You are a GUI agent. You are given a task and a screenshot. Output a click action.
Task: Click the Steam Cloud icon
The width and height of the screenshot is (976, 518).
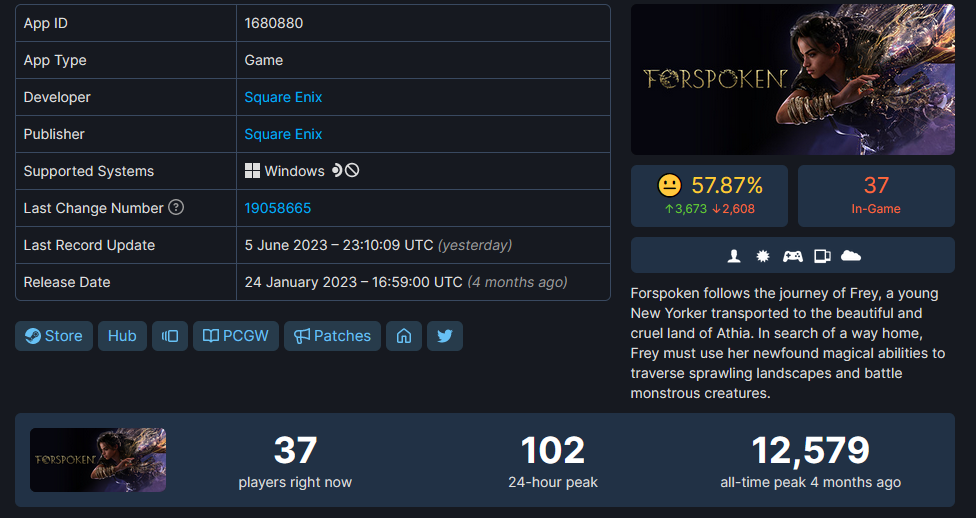pyautogui.click(x=851, y=256)
